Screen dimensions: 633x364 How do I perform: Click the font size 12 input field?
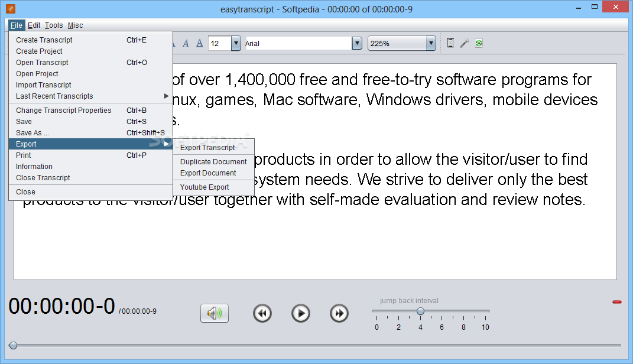click(220, 43)
